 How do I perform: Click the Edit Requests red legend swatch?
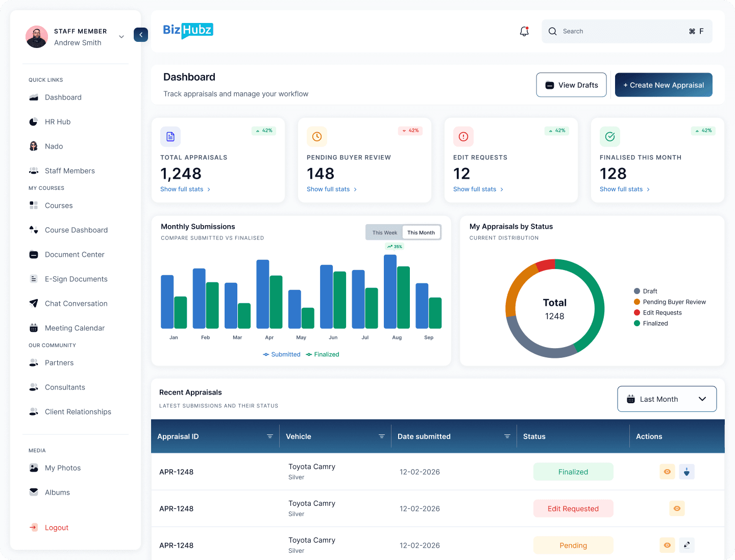[637, 313]
